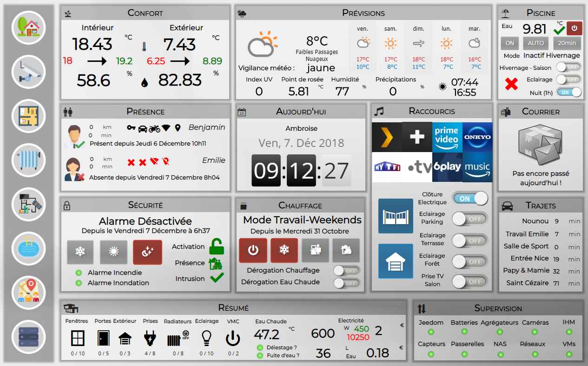
Task: Disable the pool Nuit (1h) toggle
Action: [x=568, y=92]
